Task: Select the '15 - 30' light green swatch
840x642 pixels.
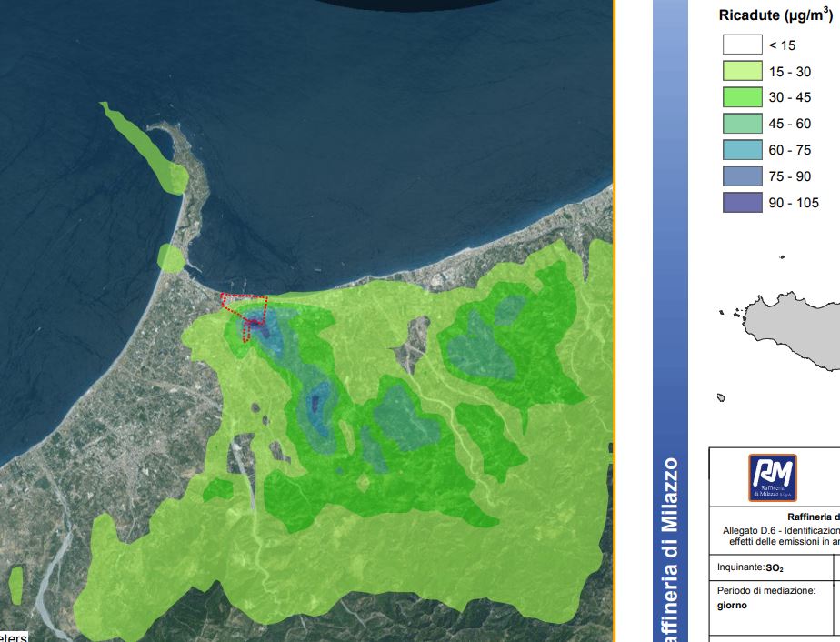Action: click(742, 71)
